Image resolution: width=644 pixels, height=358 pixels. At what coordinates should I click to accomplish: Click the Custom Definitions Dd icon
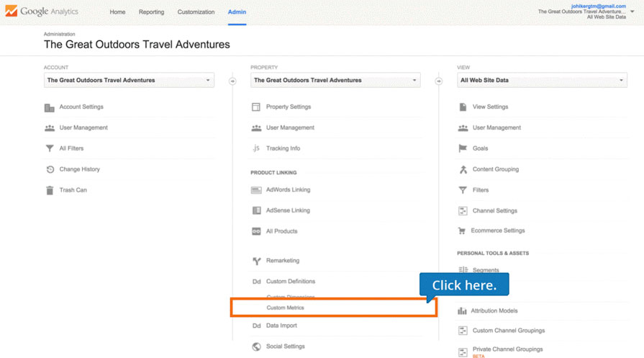(x=256, y=282)
